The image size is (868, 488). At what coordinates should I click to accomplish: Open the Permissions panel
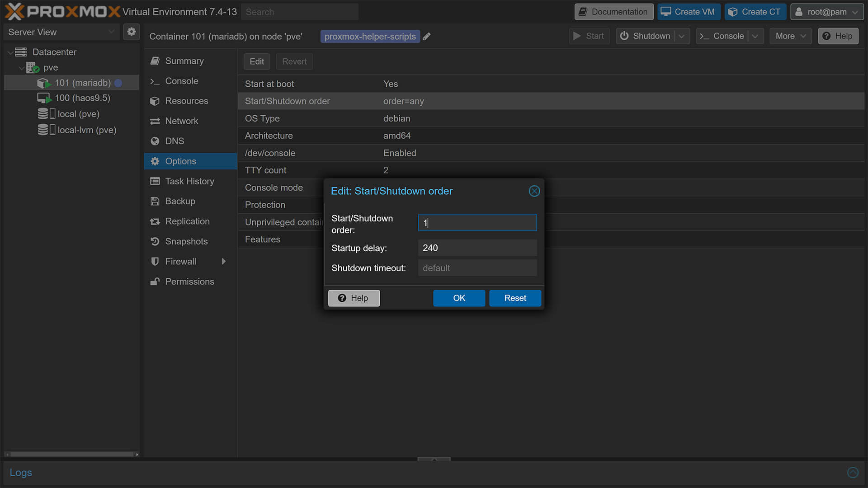[x=189, y=281]
